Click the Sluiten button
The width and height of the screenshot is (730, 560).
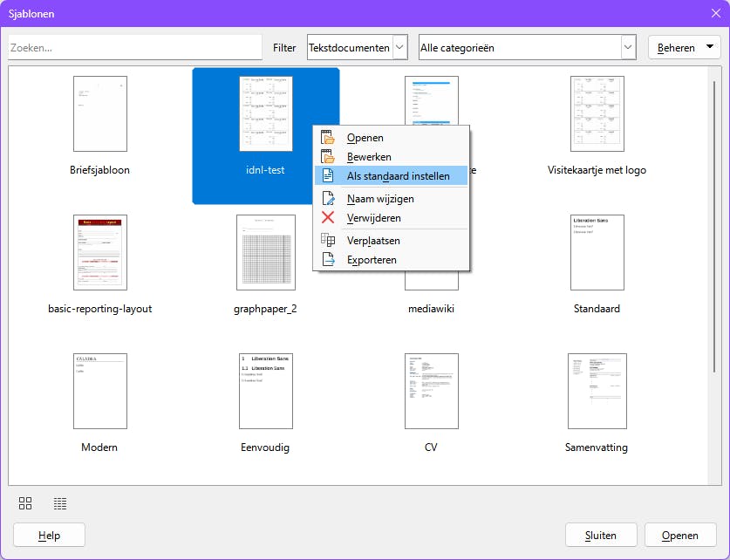602,536
